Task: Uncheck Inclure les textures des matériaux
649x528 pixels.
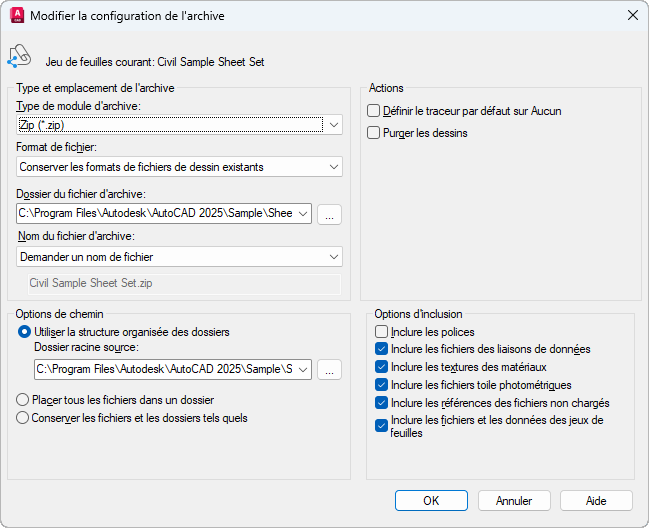Action: tap(381, 367)
